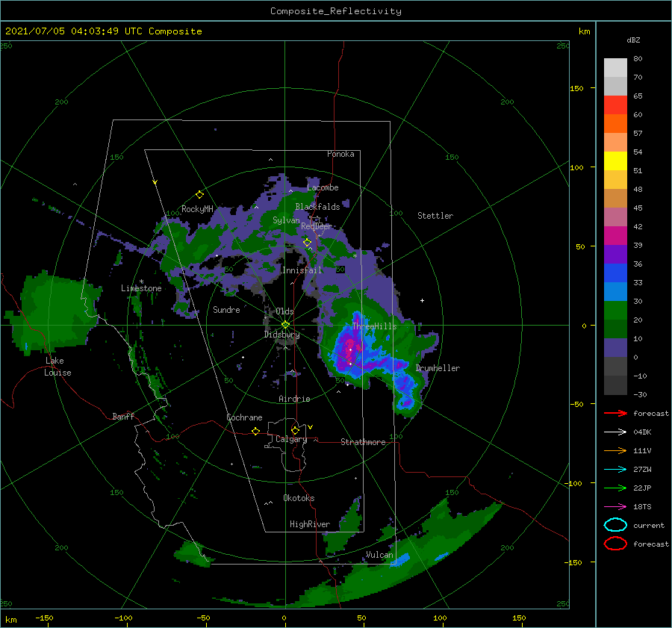672x628 pixels.
Task: Click the Strathmore city label
Action: pos(363,442)
